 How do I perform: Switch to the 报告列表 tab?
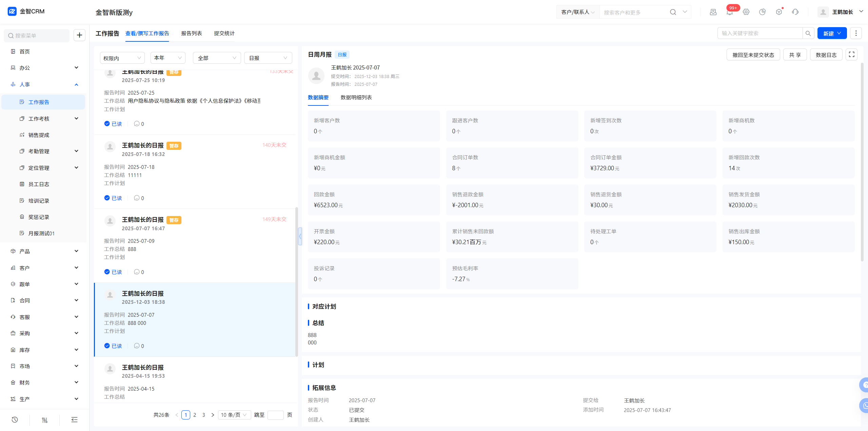pyautogui.click(x=191, y=33)
